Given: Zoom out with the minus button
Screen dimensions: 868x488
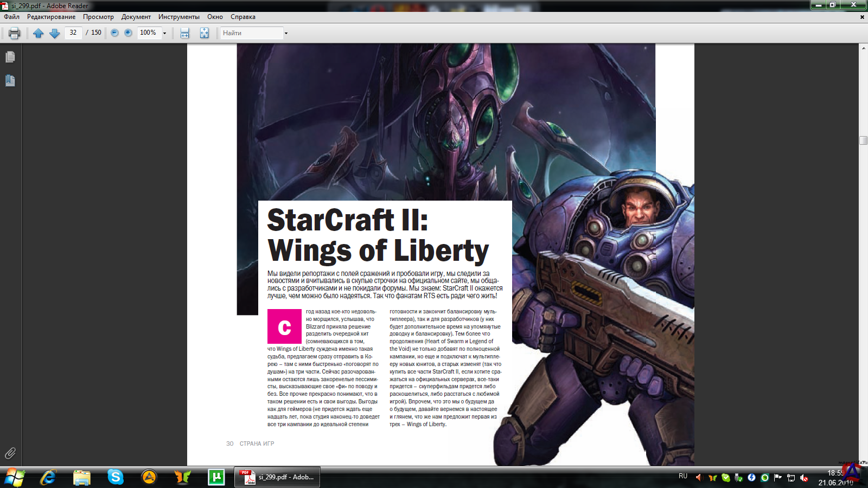Looking at the screenshot, I should [x=114, y=33].
